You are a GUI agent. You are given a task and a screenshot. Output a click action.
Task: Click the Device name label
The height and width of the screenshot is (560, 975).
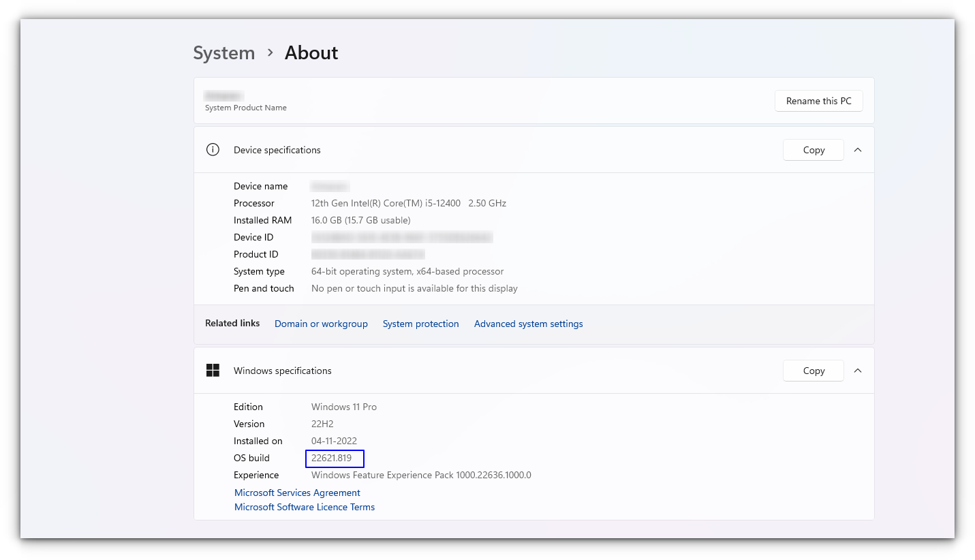(261, 186)
